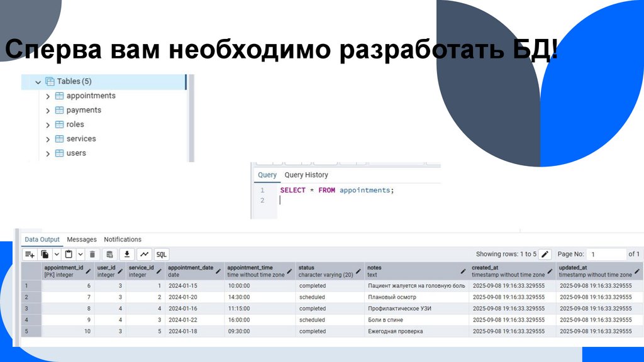Click the status column header

point(330,271)
